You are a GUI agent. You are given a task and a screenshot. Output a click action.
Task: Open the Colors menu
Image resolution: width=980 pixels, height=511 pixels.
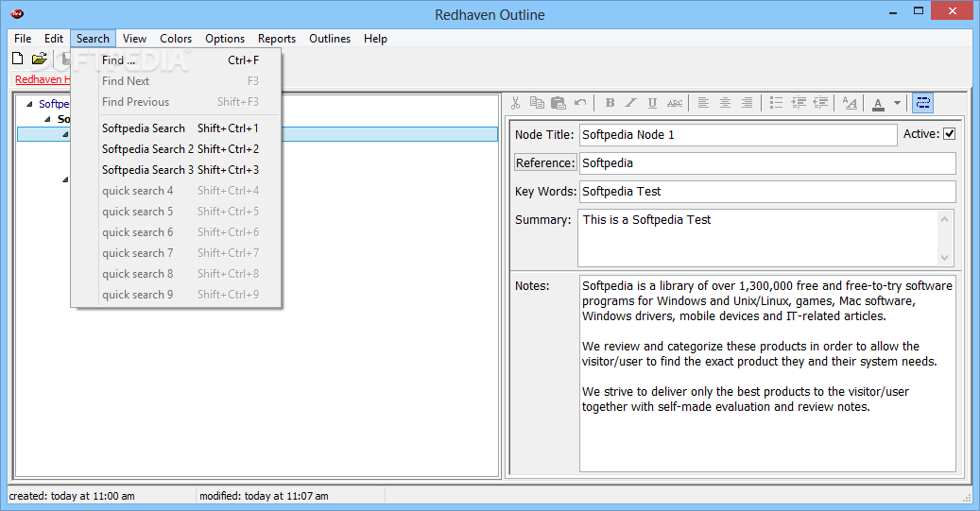[x=176, y=38]
